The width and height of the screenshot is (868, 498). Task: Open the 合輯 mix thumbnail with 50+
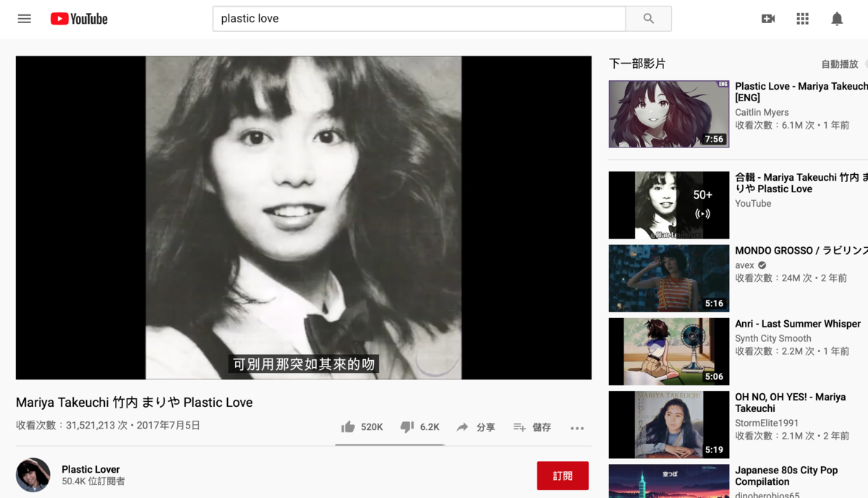669,205
